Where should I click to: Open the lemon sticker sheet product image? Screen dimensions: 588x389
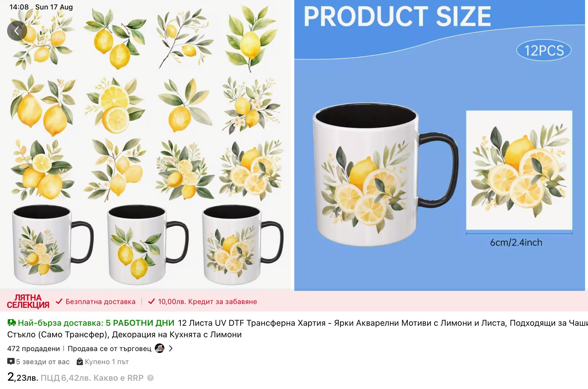[x=145, y=145]
